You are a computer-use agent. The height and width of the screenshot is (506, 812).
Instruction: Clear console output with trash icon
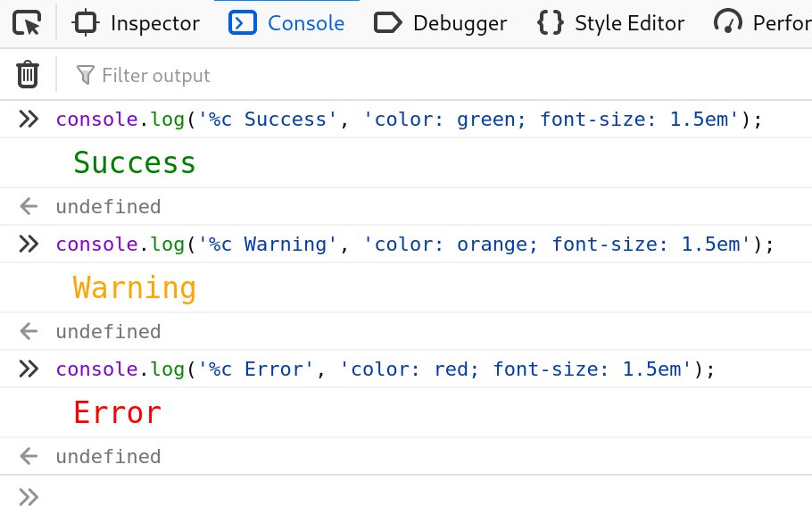pyautogui.click(x=28, y=75)
